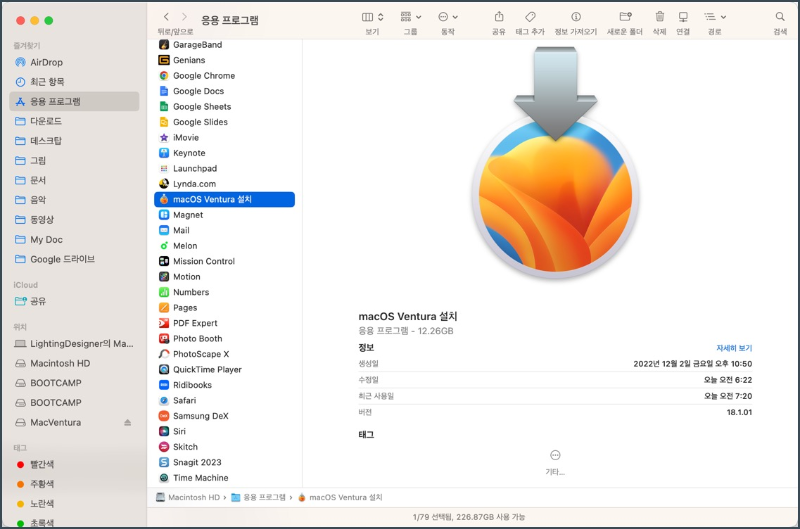Select Genians in the app list
Screen dimensions: 800x529
coord(224,60)
